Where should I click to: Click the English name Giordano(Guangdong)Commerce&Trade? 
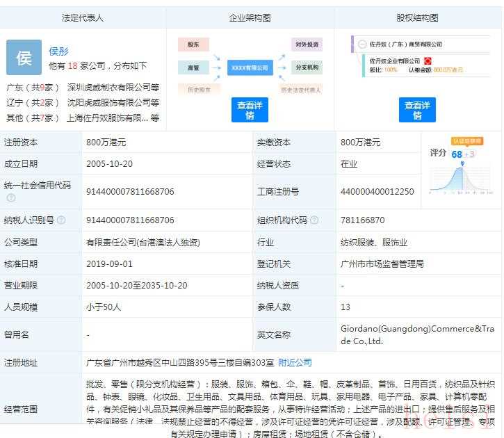pos(417,335)
